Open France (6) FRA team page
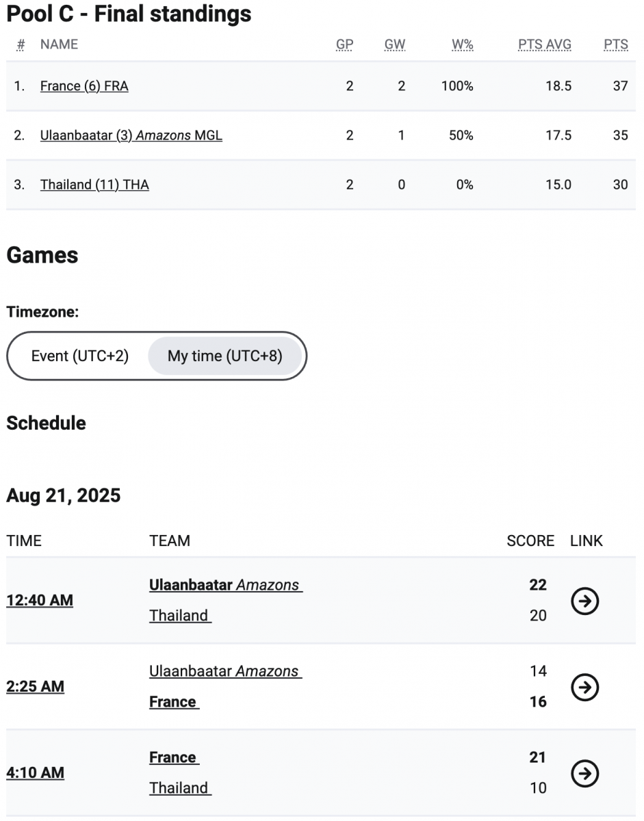 (84, 86)
